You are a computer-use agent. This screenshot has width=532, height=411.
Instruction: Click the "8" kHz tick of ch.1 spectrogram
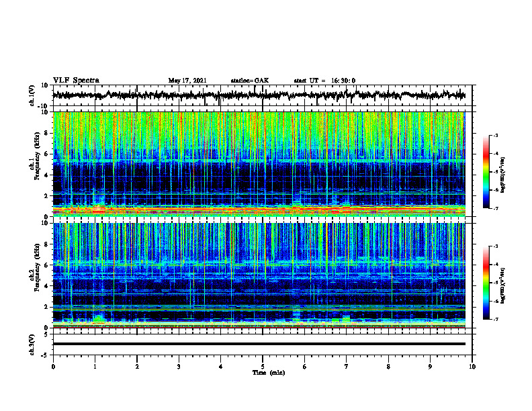tap(46, 133)
